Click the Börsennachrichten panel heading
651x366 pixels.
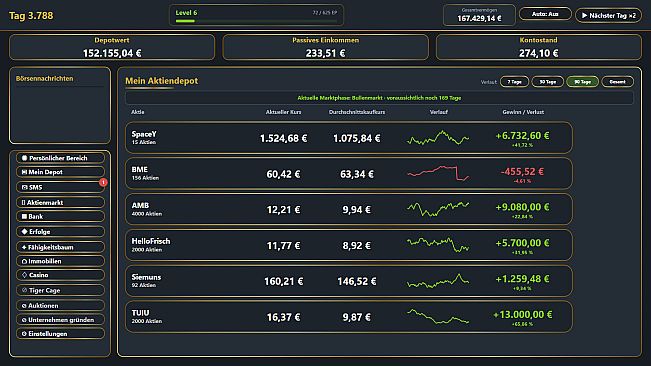(44, 78)
